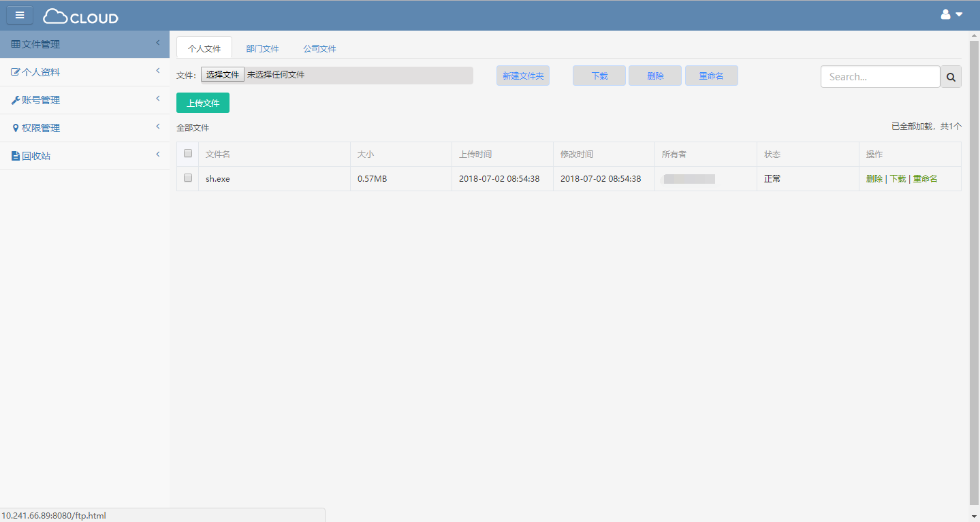Click the CLOUD logo

80,16
